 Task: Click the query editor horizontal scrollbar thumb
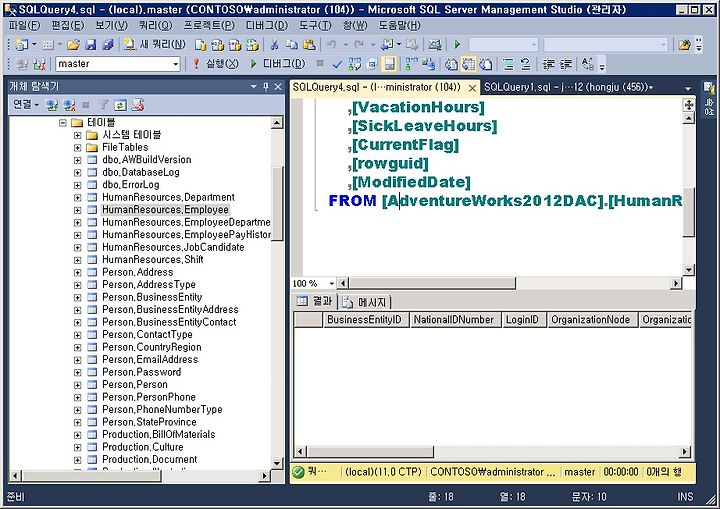[x=432, y=283]
